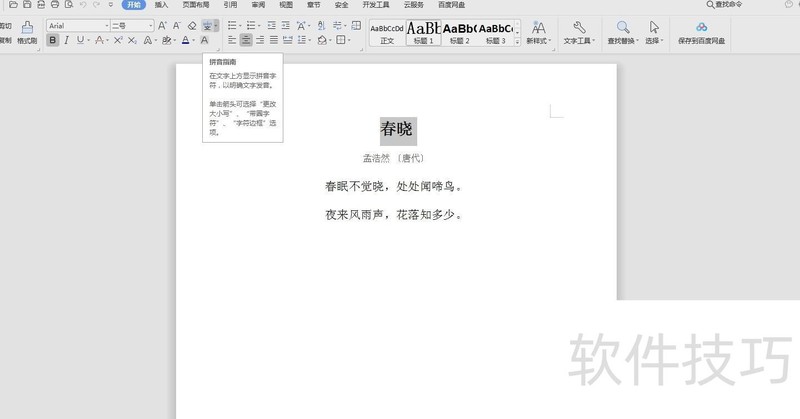This screenshot has height=419, width=800.
Task: Toggle Bold formatting
Action: pos(53,40)
